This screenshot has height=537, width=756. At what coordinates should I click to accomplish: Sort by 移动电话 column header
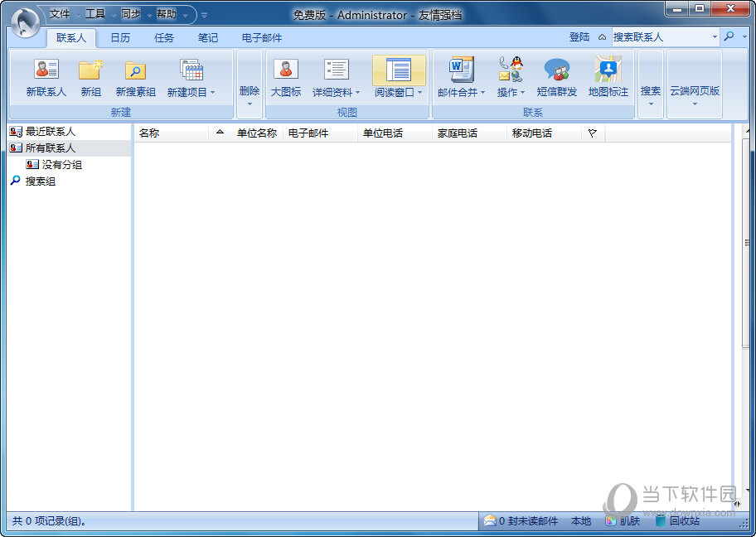(545, 133)
